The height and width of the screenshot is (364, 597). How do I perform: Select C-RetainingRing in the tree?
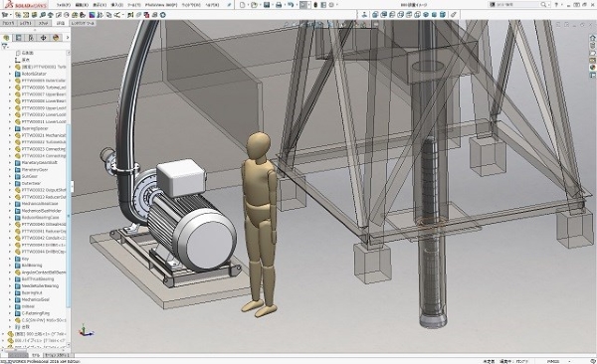coord(36,313)
